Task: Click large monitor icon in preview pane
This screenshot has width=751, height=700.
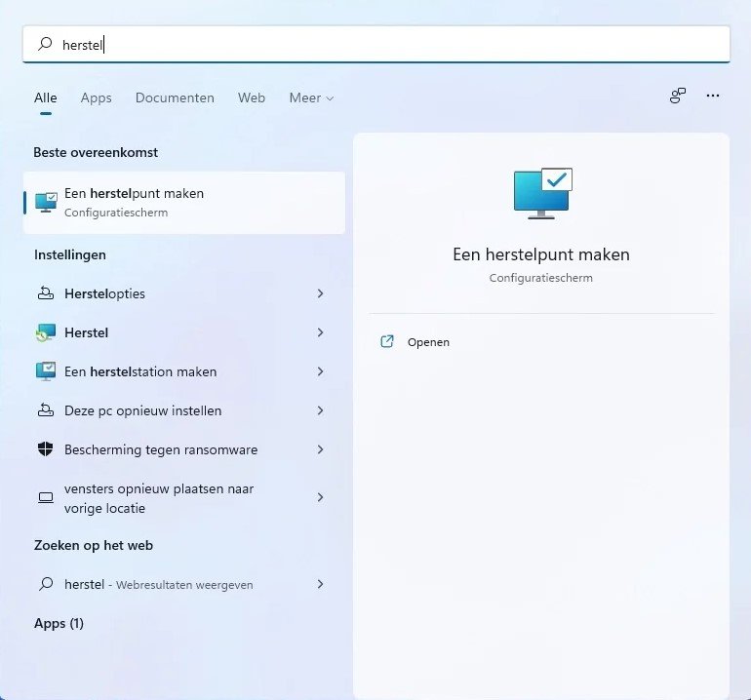Action: [x=542, y=194]
